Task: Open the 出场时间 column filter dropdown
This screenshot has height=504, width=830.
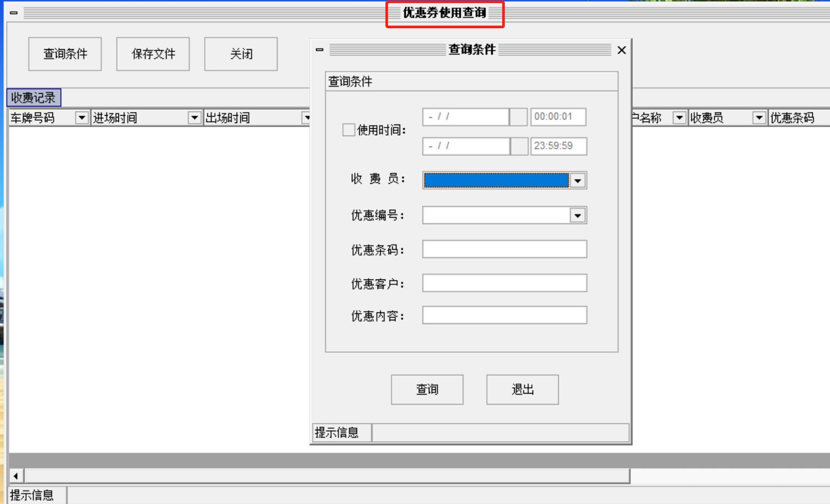Action: pyautogui.click(x=307, y=118)
